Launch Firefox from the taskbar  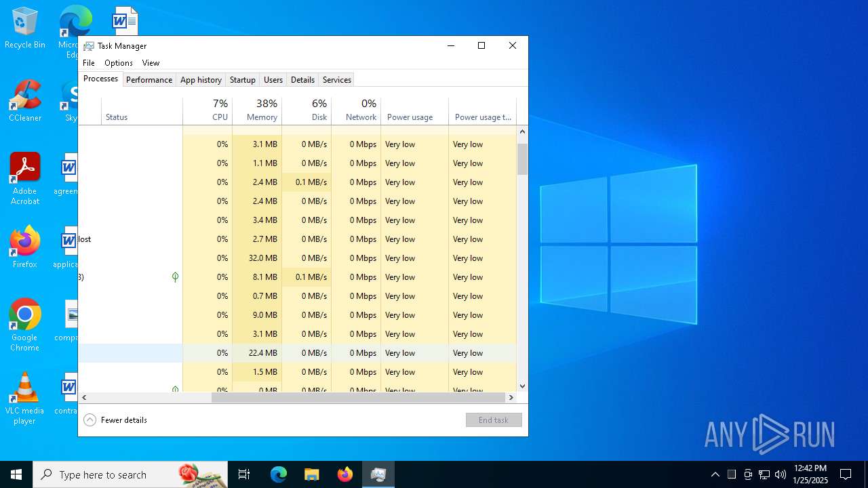[345, 474]
